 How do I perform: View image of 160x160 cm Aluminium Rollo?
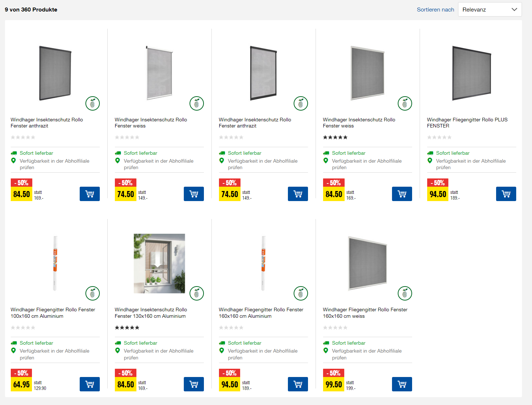(263, 263)
